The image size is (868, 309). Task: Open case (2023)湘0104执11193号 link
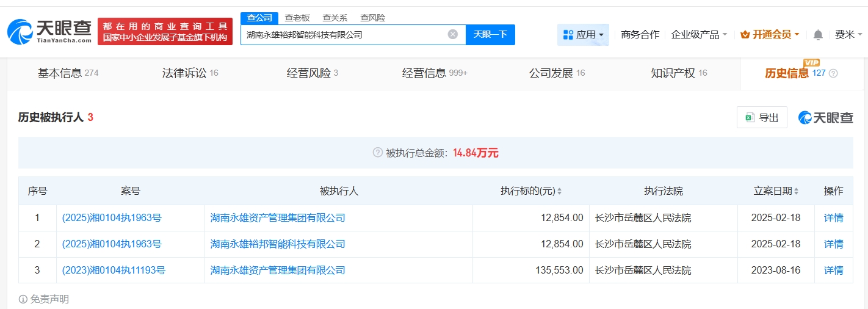click(114, 270)
